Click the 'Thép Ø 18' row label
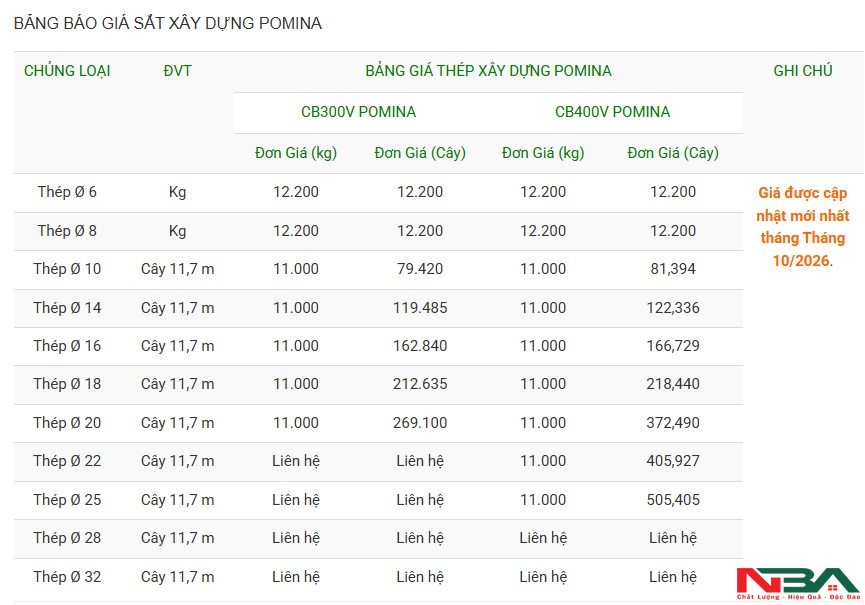 [67, 384]
